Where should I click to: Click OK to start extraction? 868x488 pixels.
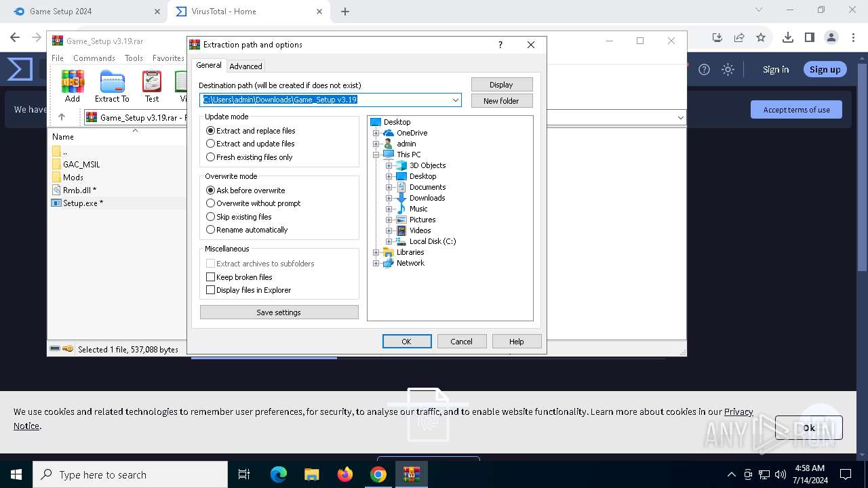tap(407, 342)
